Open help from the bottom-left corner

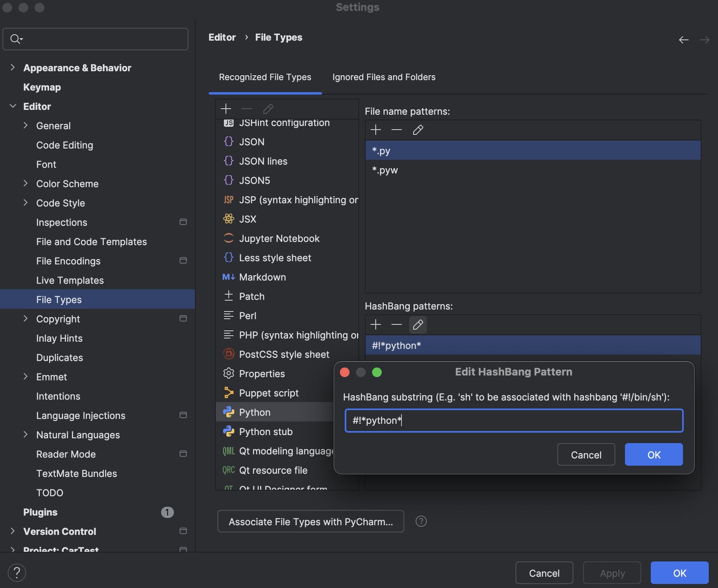pyautogui.click(x=17, y=572)
